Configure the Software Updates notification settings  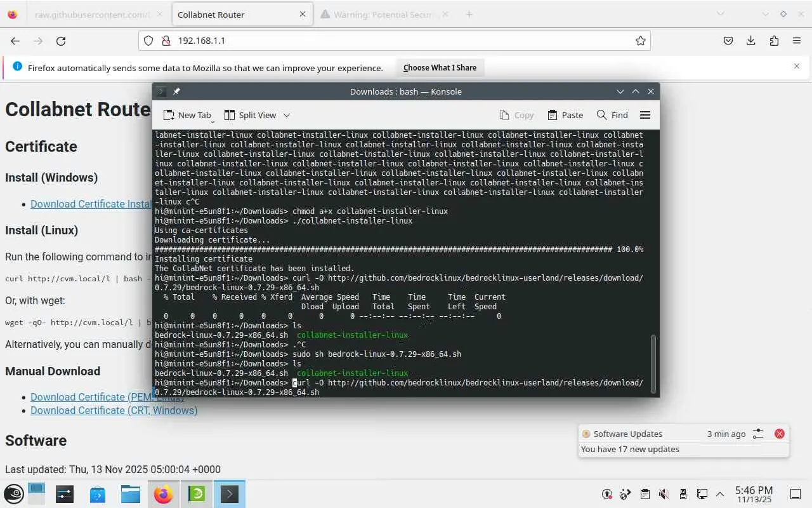click(x=758, y=434)
